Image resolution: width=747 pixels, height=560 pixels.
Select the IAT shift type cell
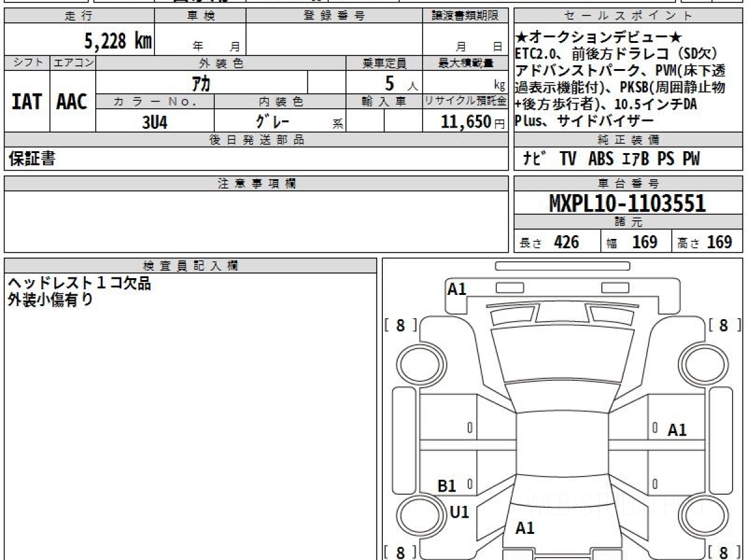[27, 102]
